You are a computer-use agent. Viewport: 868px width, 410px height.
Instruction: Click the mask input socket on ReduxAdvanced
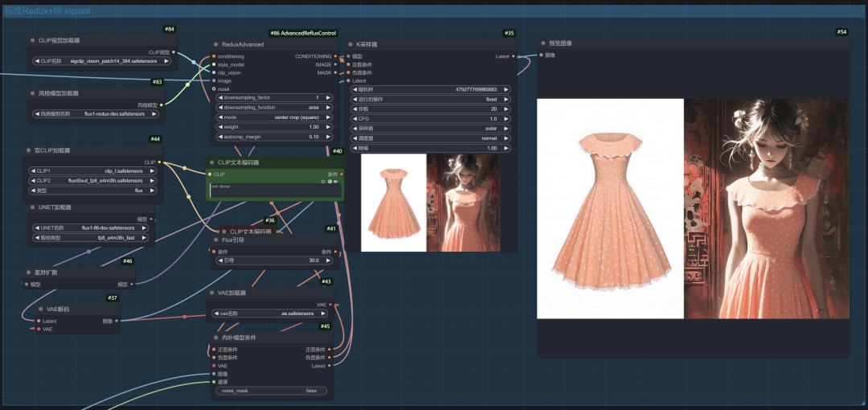click(213, 89)
